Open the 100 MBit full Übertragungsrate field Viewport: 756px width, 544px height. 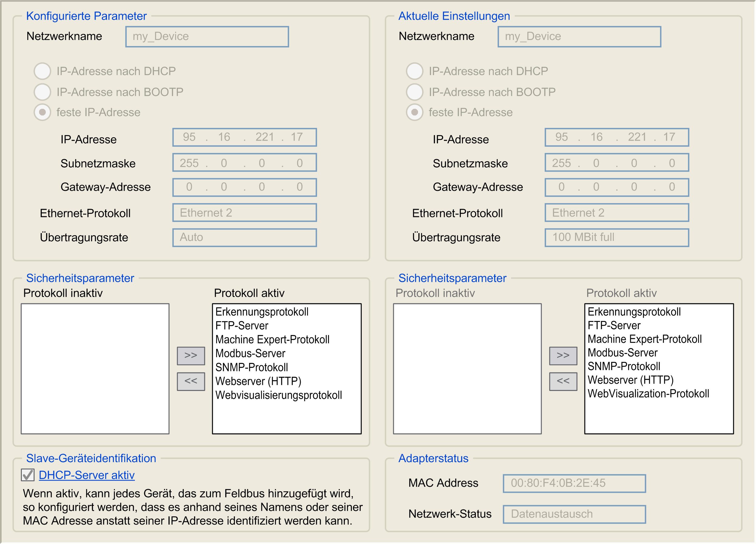click(617, 237)
